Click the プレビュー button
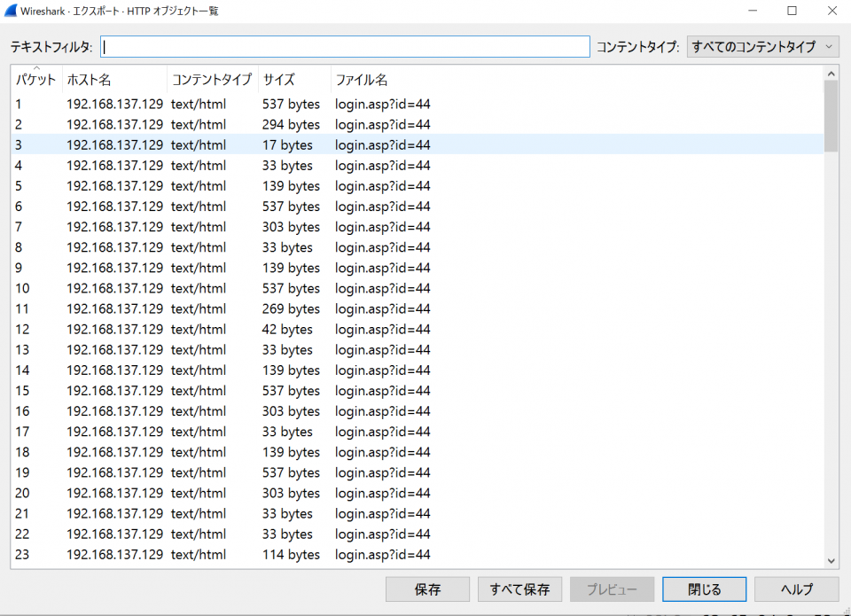Screen dimensions: 851x616 pyautogui.click(x=612, y=589)
